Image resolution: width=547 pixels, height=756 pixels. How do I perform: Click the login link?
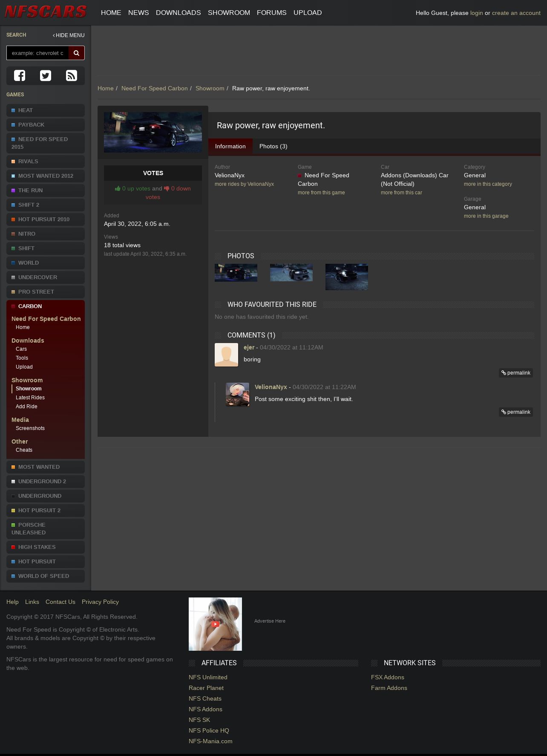click(x=477, y=13)
